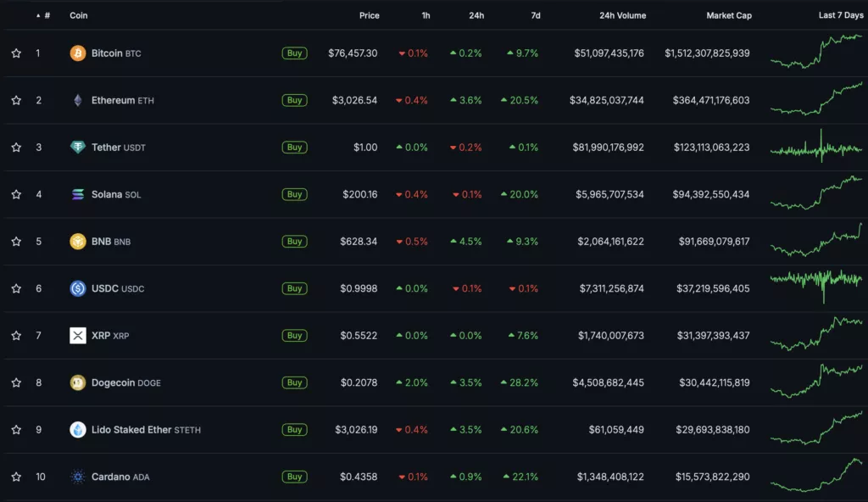868x502 pixels.
Task: Sort table by Price header
Action: (370, 15)
